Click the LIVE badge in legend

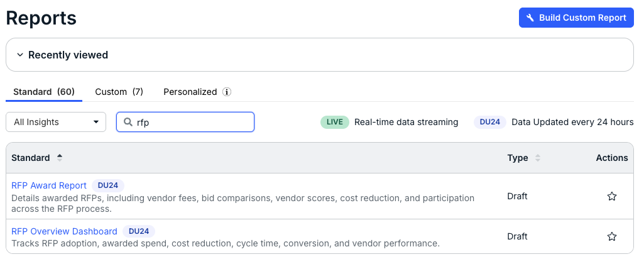[335, 122]
